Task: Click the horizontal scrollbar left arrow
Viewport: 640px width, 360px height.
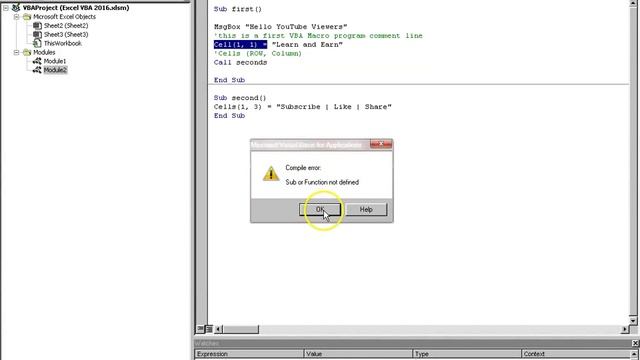Action: coord(218,329)
